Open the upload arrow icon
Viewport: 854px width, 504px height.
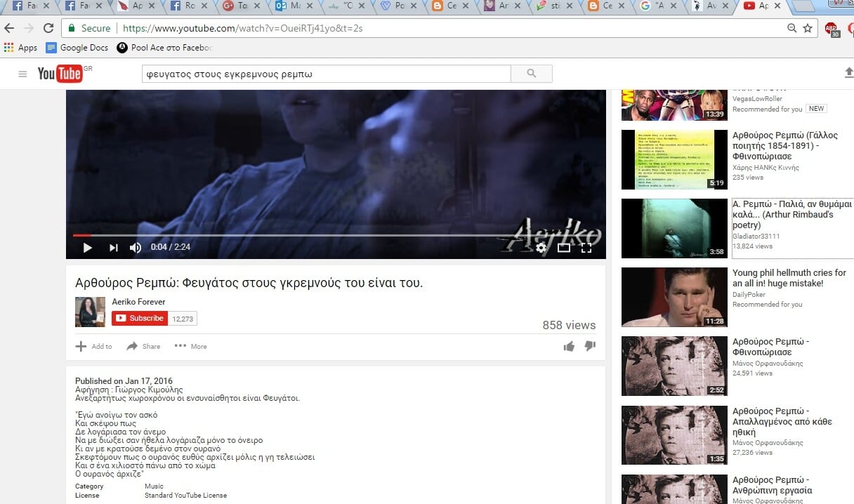848,73
